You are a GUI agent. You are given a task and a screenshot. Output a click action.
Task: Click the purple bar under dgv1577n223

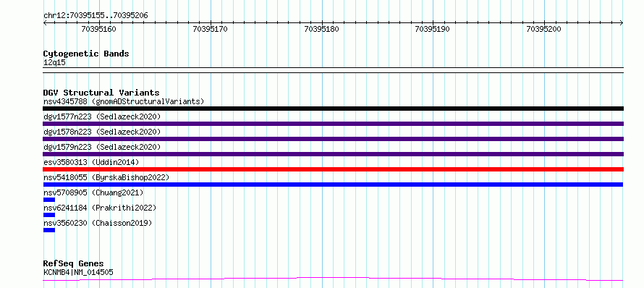(333, 124)
